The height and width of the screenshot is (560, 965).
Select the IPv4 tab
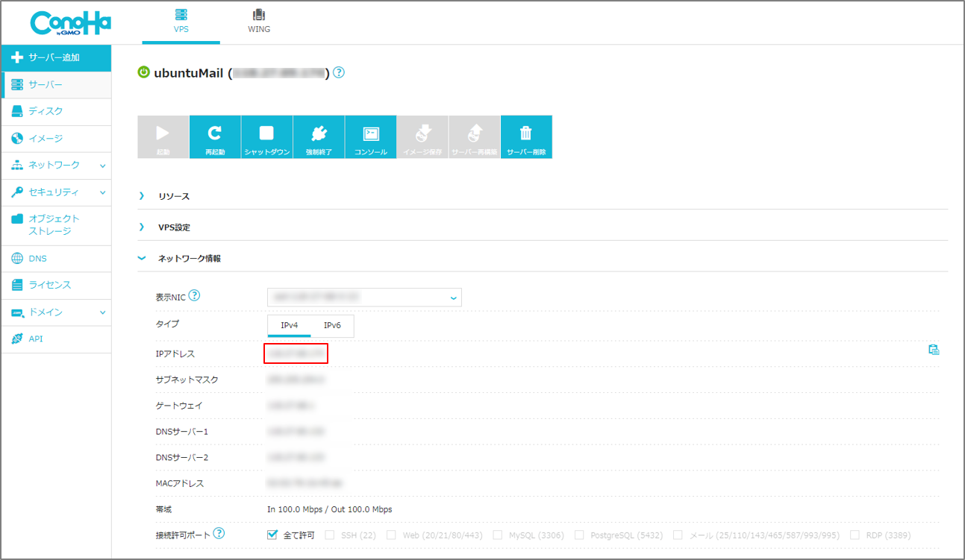click(x=290, y=326)
